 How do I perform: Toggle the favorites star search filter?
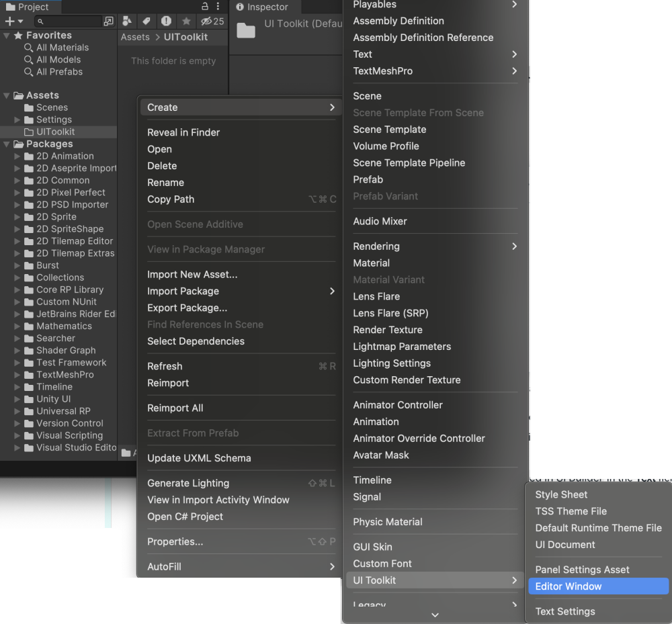[187, 21]
